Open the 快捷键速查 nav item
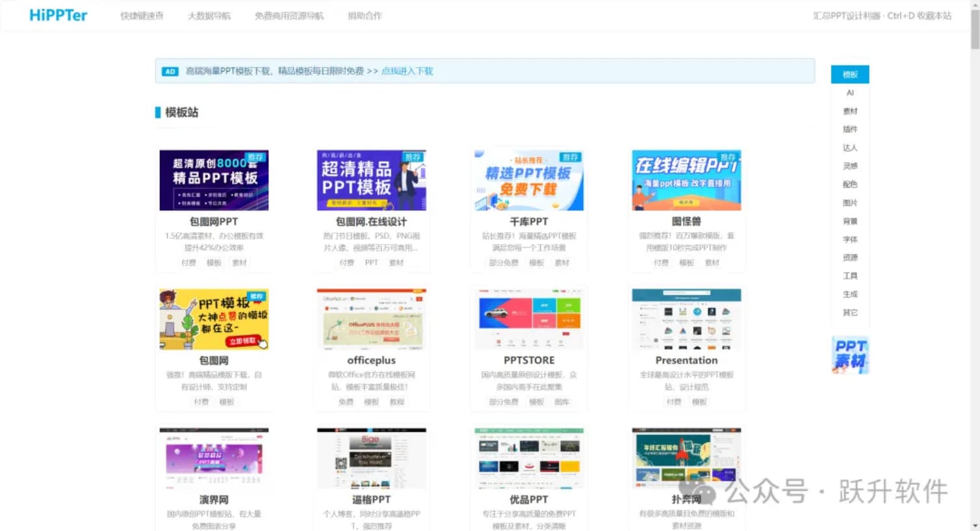This screenshot has width=980, height=531. click(x=142, y=16)
